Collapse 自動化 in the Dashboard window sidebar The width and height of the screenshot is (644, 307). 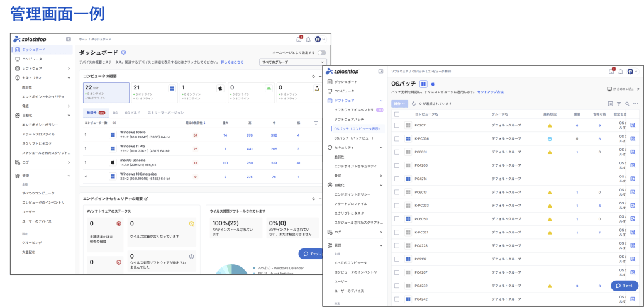point(69,116)
